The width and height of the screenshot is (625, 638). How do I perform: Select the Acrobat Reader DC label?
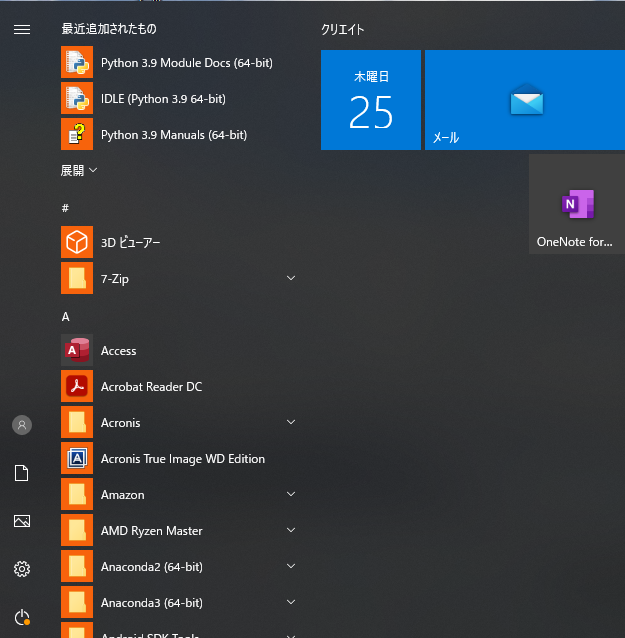tap(151, 387)
